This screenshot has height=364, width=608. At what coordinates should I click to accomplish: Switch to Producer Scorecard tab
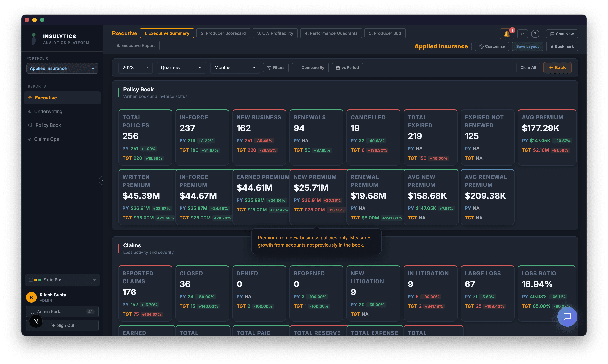pyautogui.click(x=223, y=33)
